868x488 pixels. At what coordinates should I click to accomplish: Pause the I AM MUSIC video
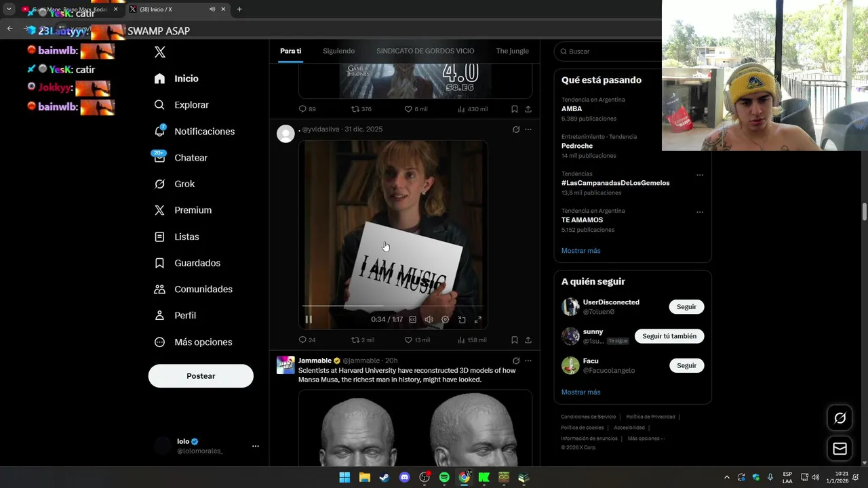(x=309, y=319)
